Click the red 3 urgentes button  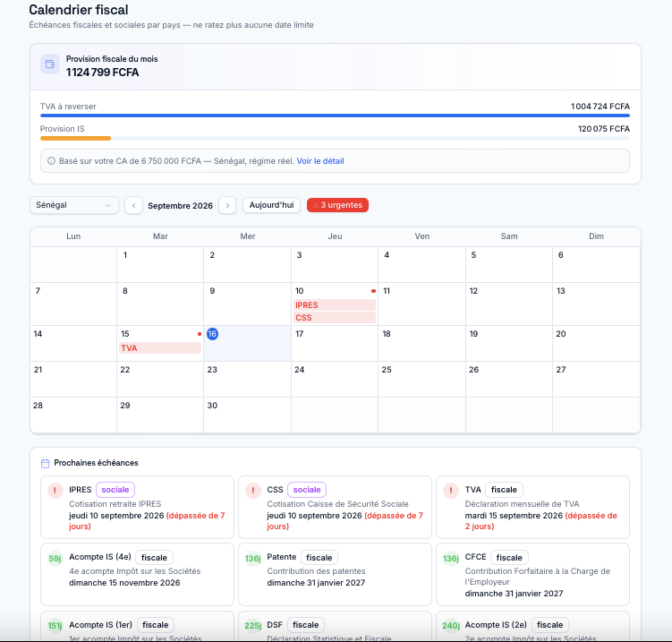click(x=337, y=205)
